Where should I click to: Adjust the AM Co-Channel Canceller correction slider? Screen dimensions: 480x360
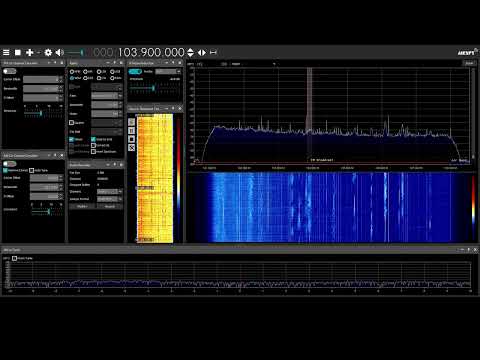[x=47, y=212]
